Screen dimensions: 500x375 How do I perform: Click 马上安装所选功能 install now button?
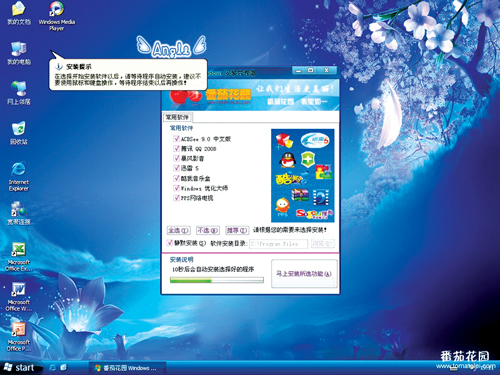304,274
